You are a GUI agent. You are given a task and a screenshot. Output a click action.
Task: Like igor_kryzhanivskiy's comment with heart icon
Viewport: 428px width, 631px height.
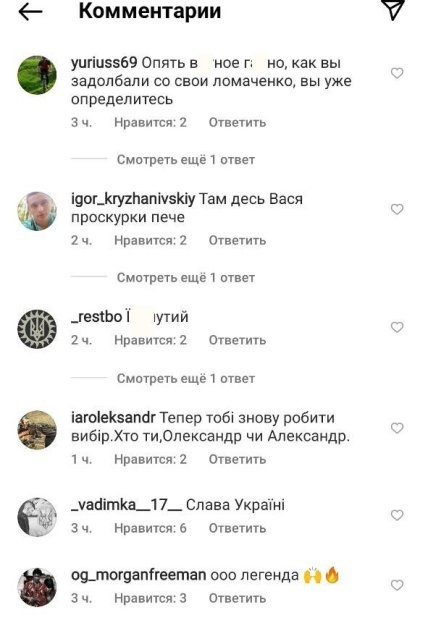click(397, 209)
